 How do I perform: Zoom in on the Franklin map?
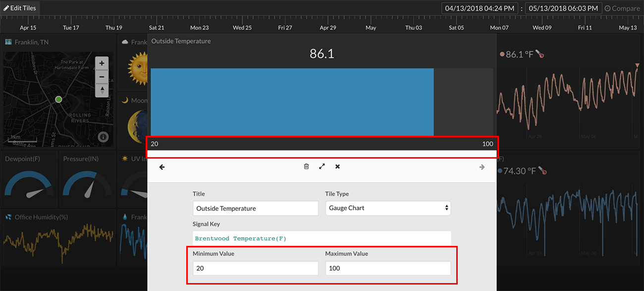click(x=102, y=63)
